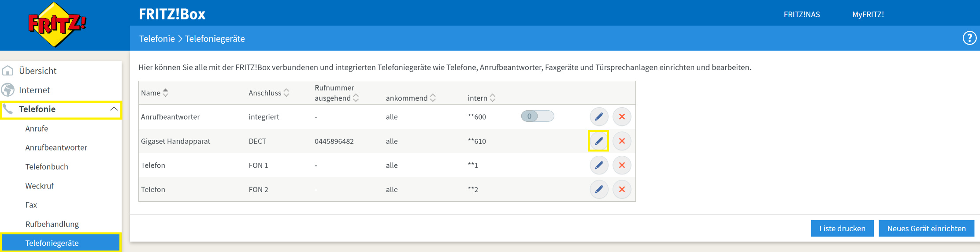Remove the FON 2 Telefon device
The image size is (980, 252).
click(622, 189)
